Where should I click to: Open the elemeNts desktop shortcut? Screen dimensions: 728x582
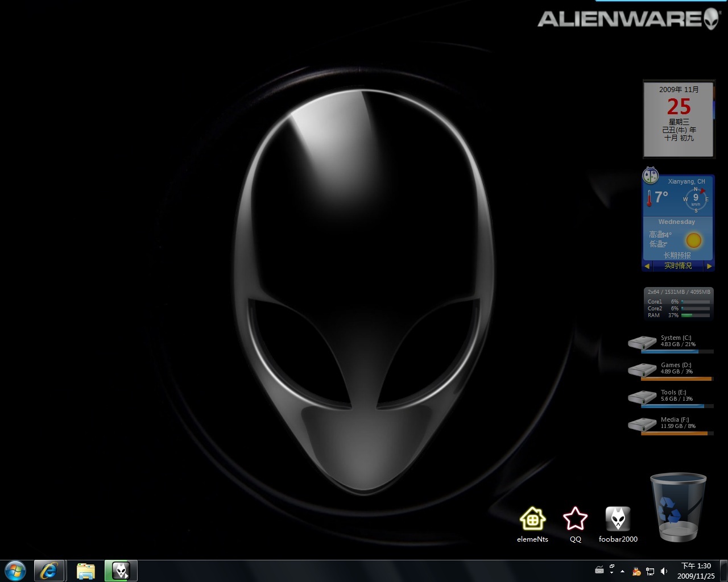533,525
